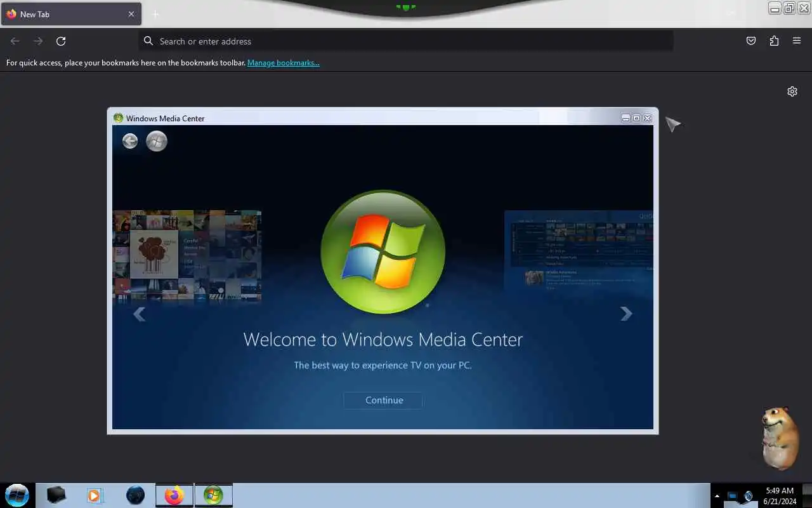Focus the Search or enter address field
This screenshot has width=812, height=508.
pos(406,41)
